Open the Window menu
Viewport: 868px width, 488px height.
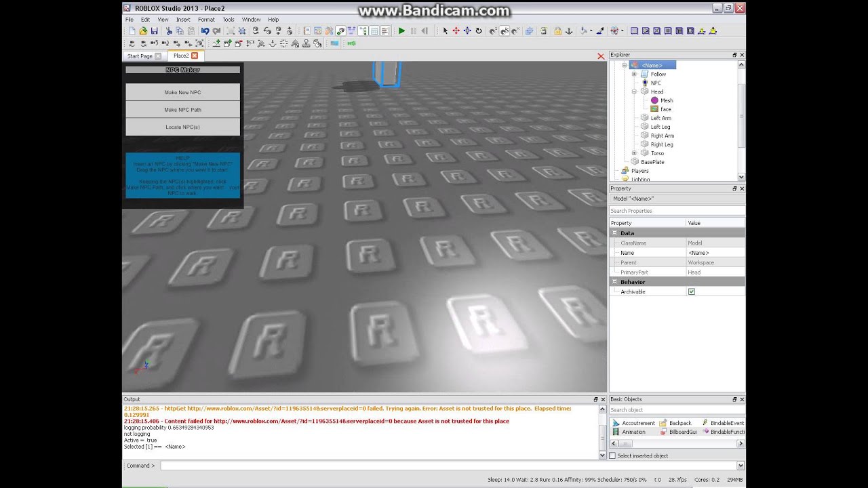click(x=251, y=20)
